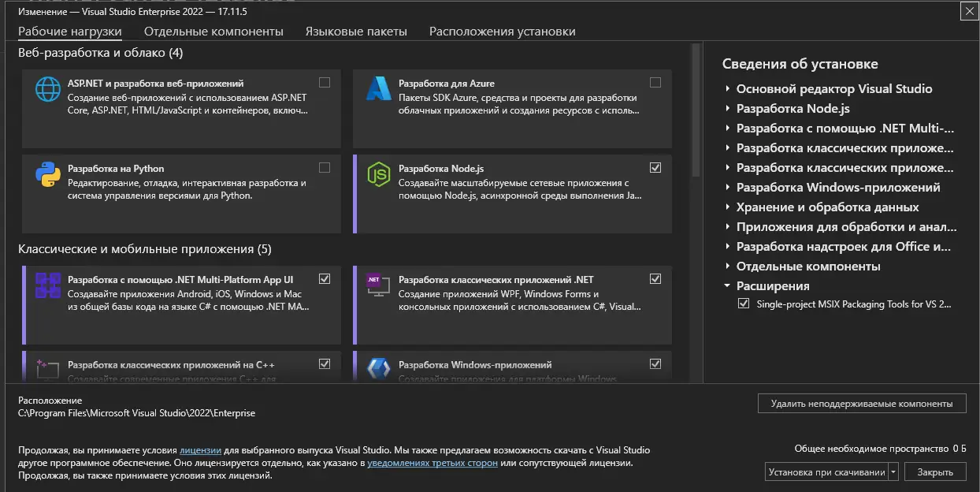Click Удалить неподдерживаемые компоненты button
Viewport: 980px width, 492px height.
point(862,403)
